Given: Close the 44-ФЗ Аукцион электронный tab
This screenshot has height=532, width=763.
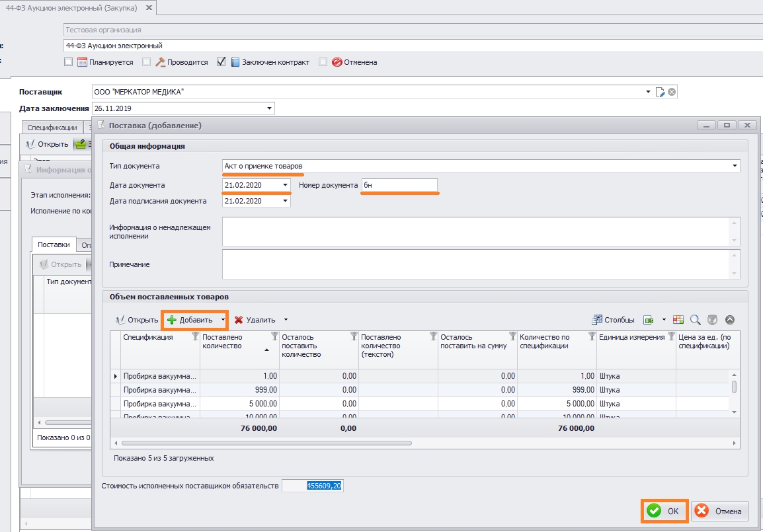Looking at the screenshot, I should (x=149, y=8).
